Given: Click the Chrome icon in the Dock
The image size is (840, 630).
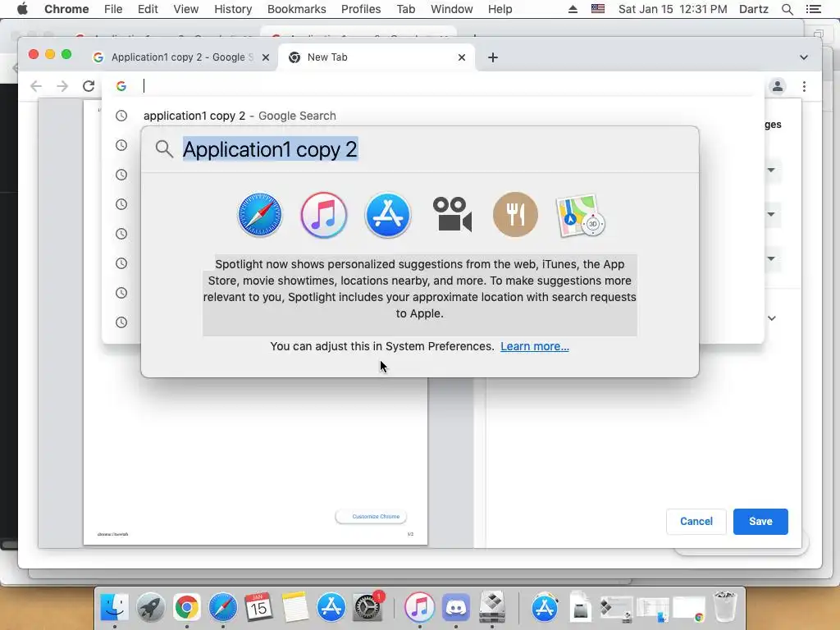Looking at the screenshot, I should point(186,607).
